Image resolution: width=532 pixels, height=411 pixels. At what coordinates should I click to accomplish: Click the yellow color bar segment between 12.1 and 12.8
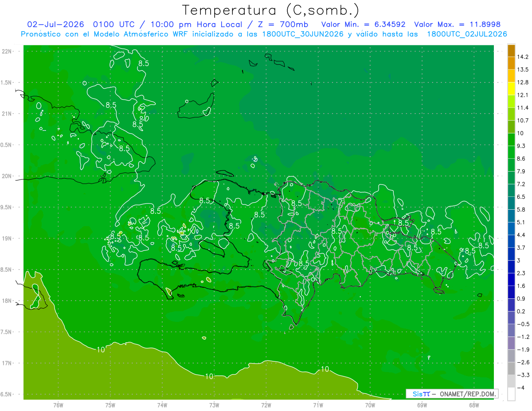(511, 89)
